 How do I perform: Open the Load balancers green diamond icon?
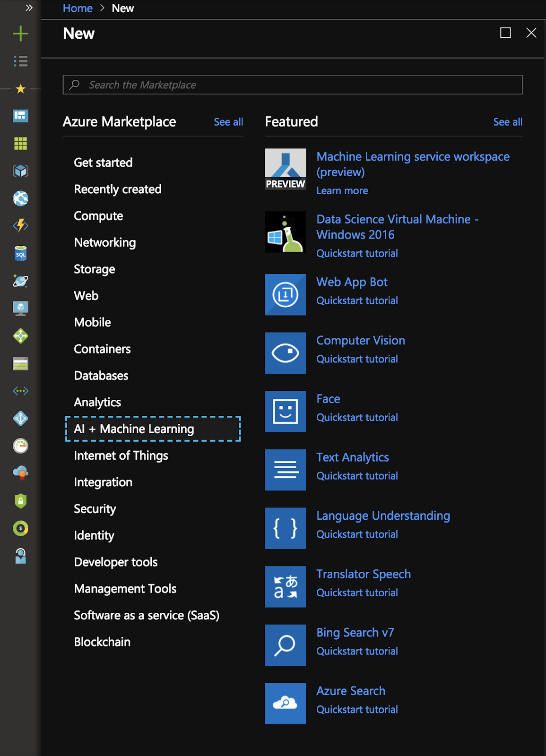20,336
